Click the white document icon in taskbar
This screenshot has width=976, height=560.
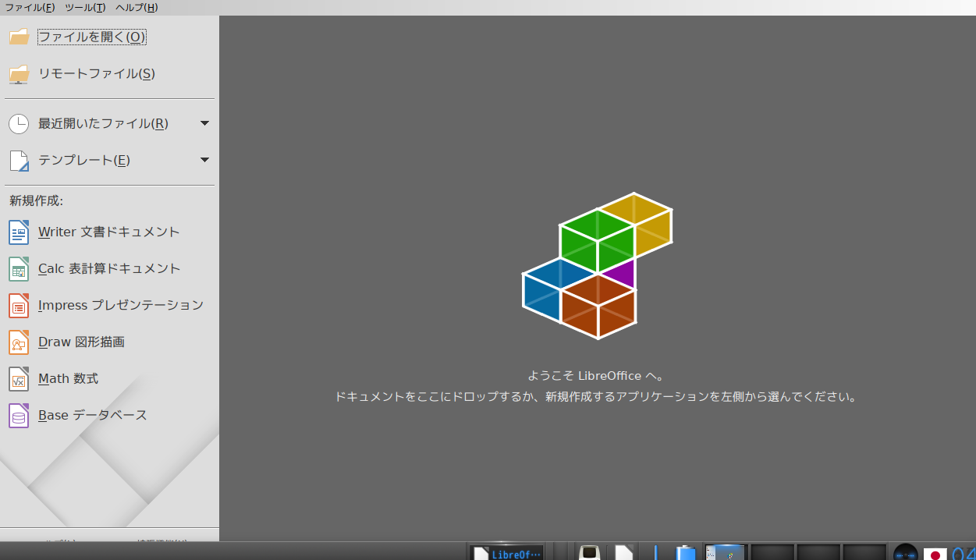point(623,553)
